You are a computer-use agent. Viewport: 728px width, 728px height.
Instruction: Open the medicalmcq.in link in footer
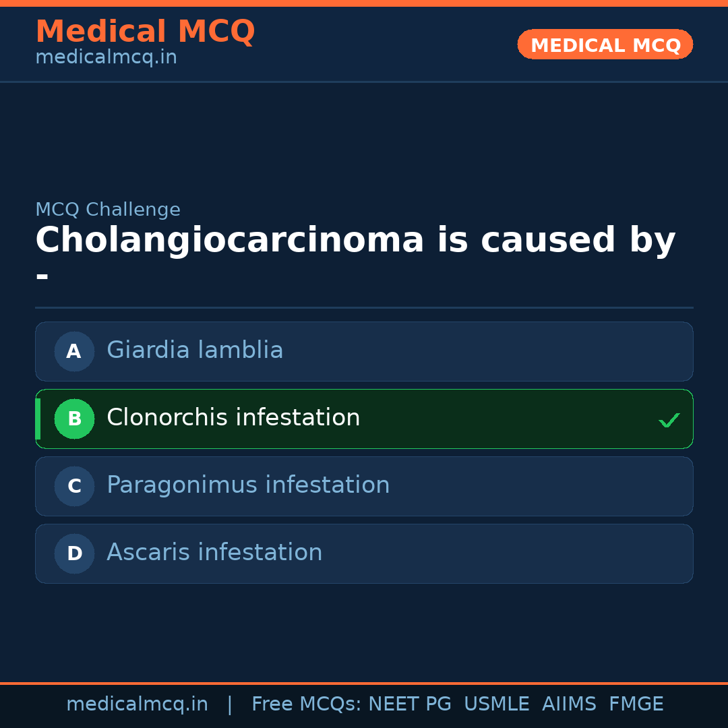137,704
